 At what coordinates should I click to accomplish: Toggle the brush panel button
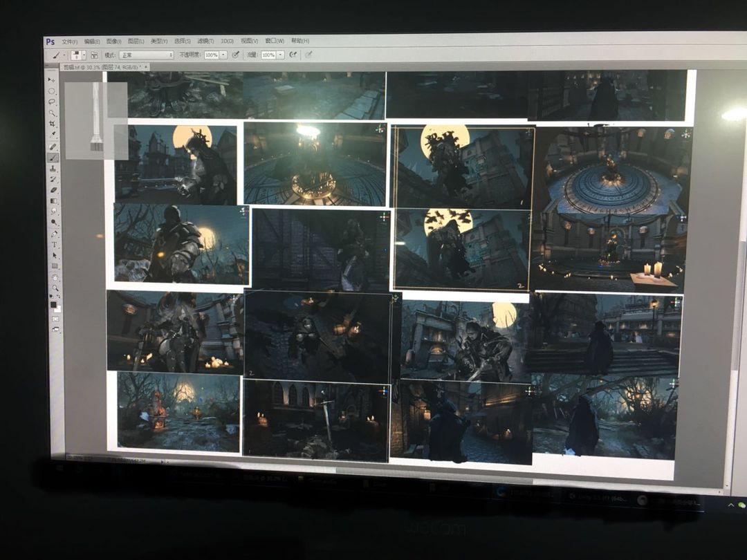coord(94,55)
